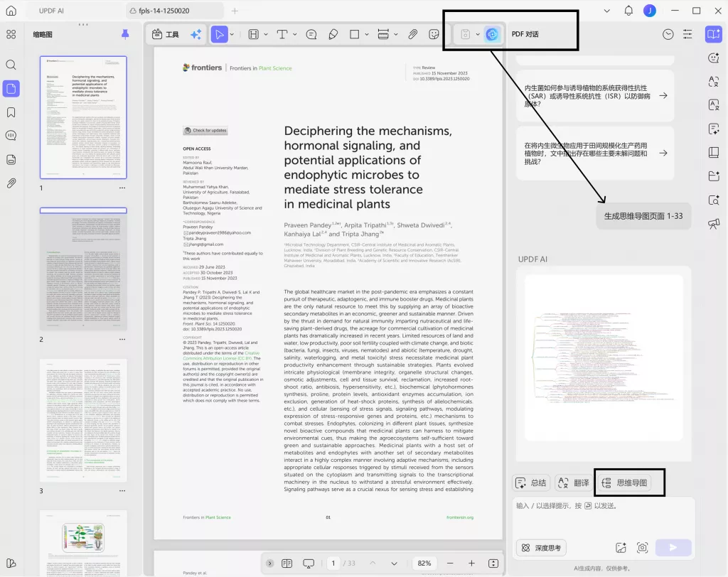Click the home icon in title bar
This screenshot has width=728, height=577.
11,11
